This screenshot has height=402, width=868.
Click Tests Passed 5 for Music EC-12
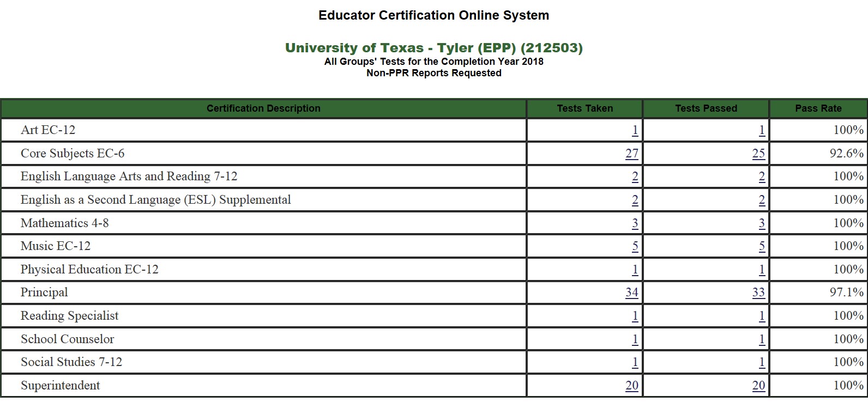coord(762,246)
